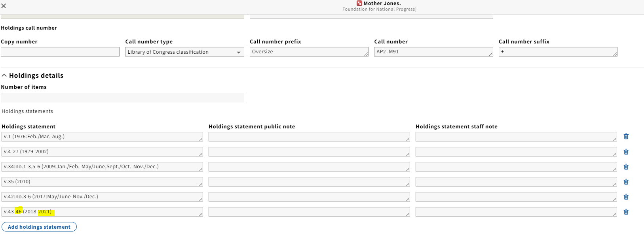
Task: Close the holdings editor with the X icon
Action: pyautogui.click(x=4, y=6)
